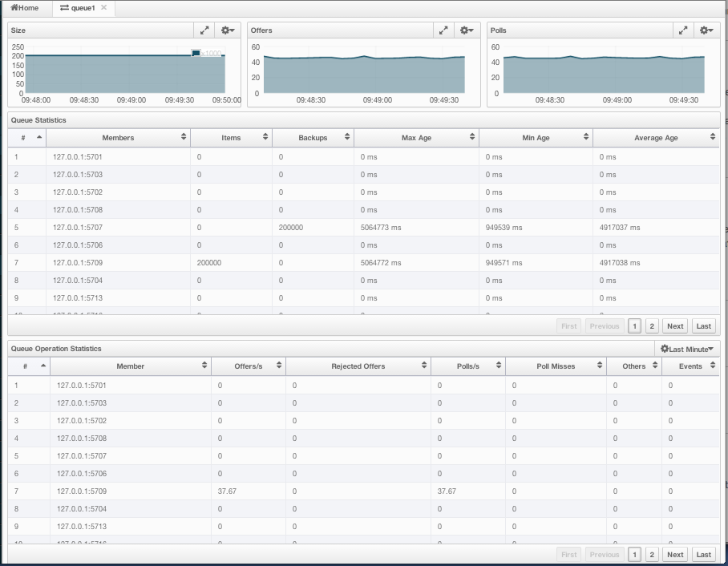Sort by Max Age column header
Image resolution: width=728 pixels, height=566 pixels.
click(416, 138)
